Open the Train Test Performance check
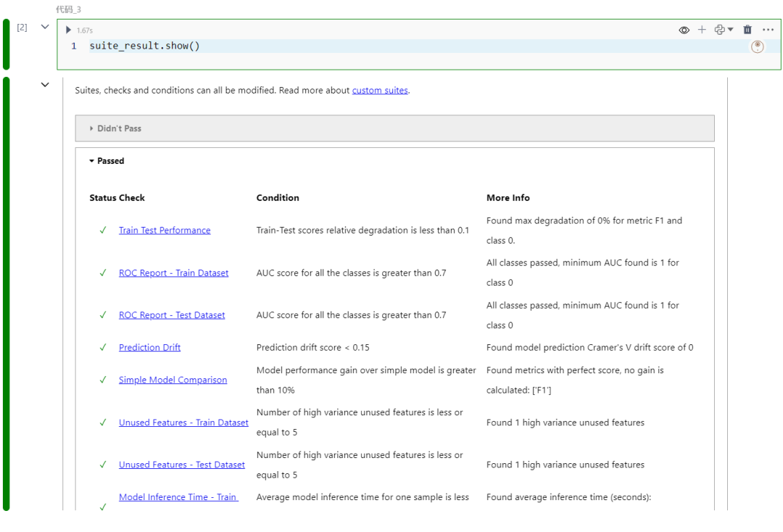The image size is (783, 532). pos(165,230)
